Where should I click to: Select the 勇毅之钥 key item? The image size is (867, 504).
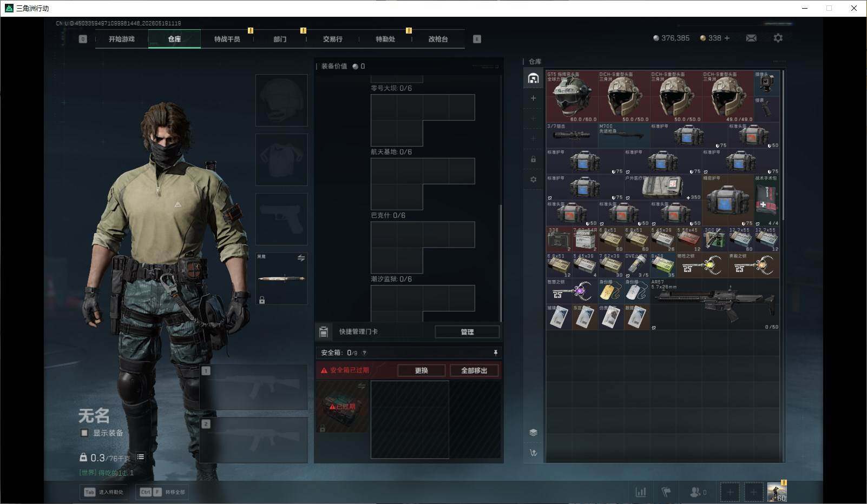coord(754,265)
